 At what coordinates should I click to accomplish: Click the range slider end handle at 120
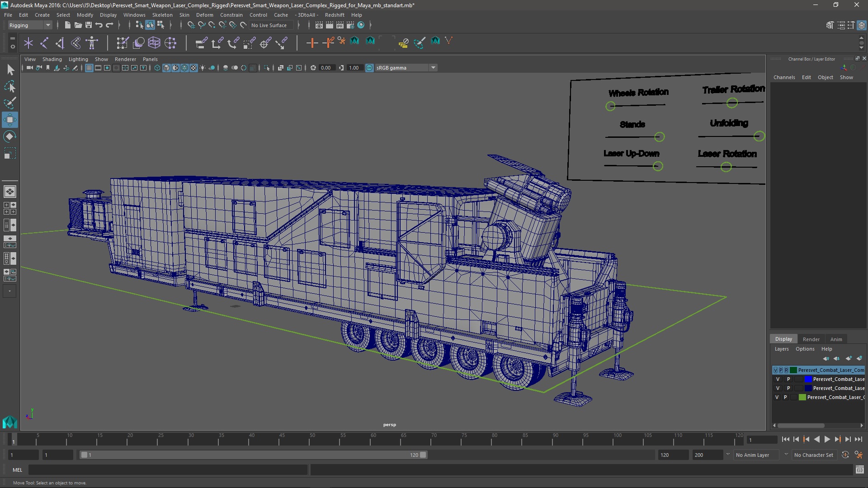[423, 455]
